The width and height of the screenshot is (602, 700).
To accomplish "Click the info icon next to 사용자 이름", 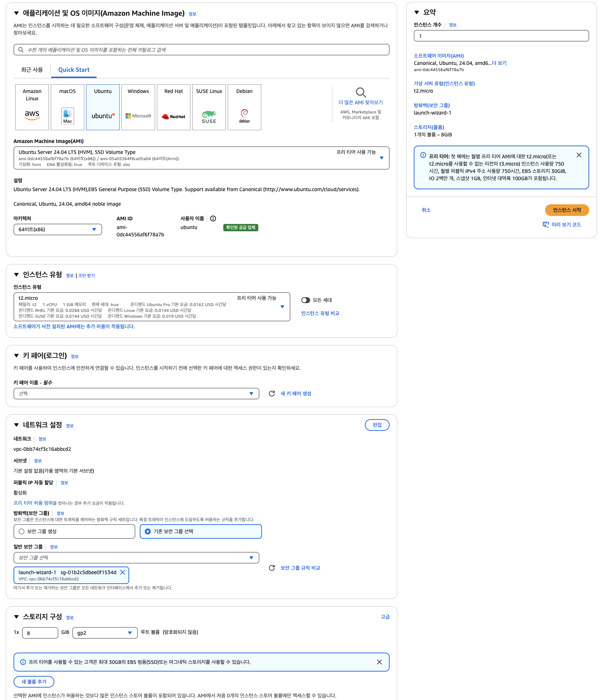I will pos(213,218).
